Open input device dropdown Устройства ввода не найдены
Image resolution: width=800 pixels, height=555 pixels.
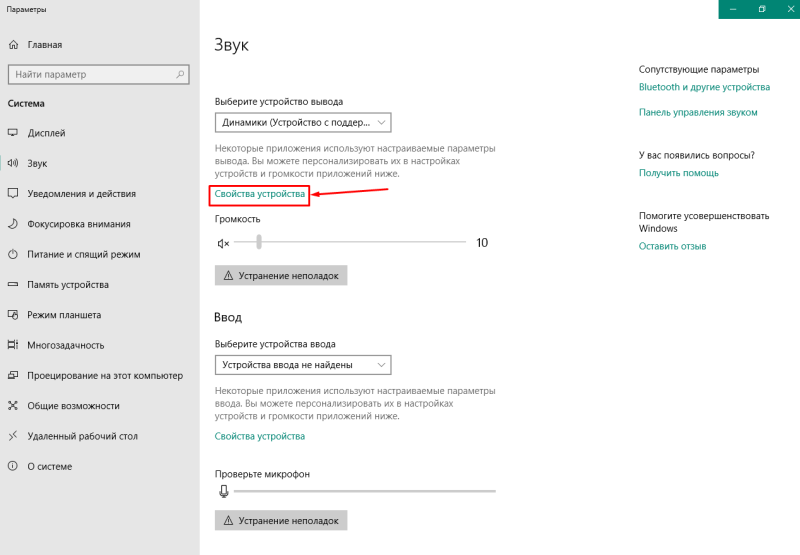303,365
